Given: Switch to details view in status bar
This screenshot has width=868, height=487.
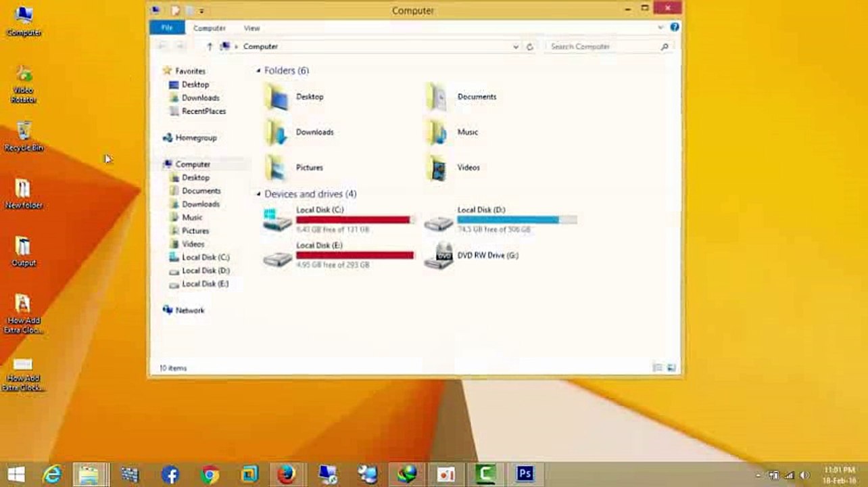Looking at the screenshot, I should pyautogui.click(x=657, y=368).
